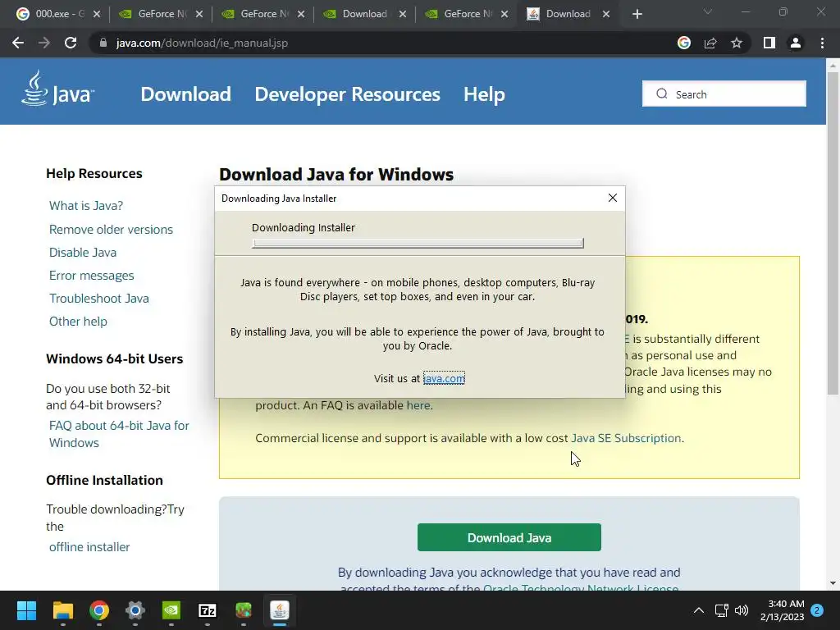Switch to the GeForce tab next to Java's

466,14
